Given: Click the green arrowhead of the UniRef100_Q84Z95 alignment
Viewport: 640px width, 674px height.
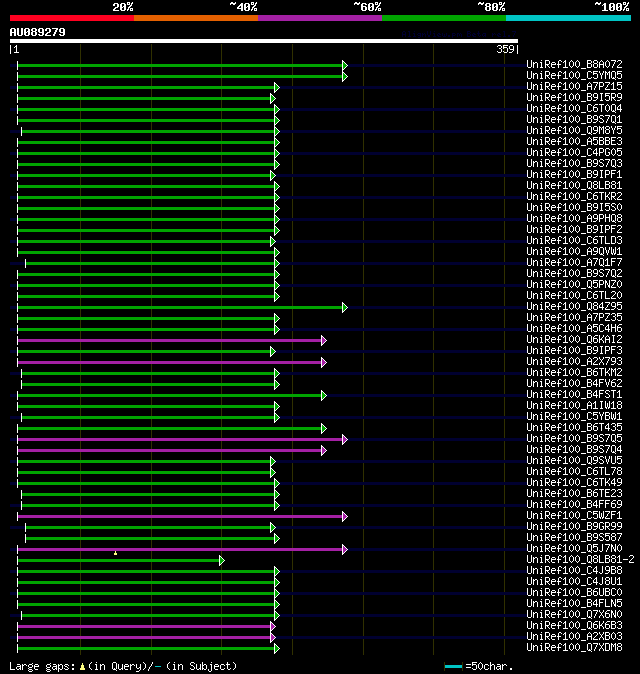Looking at the screenshot, I should [x=345, y=307].
